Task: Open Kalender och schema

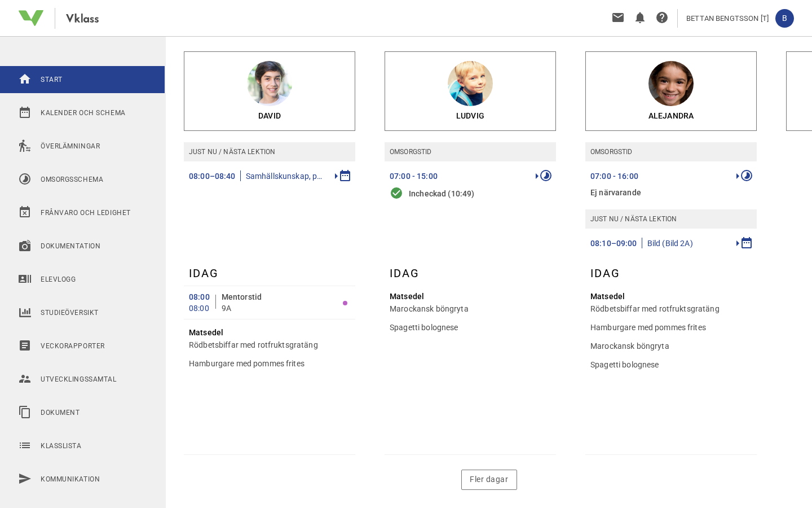Action: (x=82, y=112)
